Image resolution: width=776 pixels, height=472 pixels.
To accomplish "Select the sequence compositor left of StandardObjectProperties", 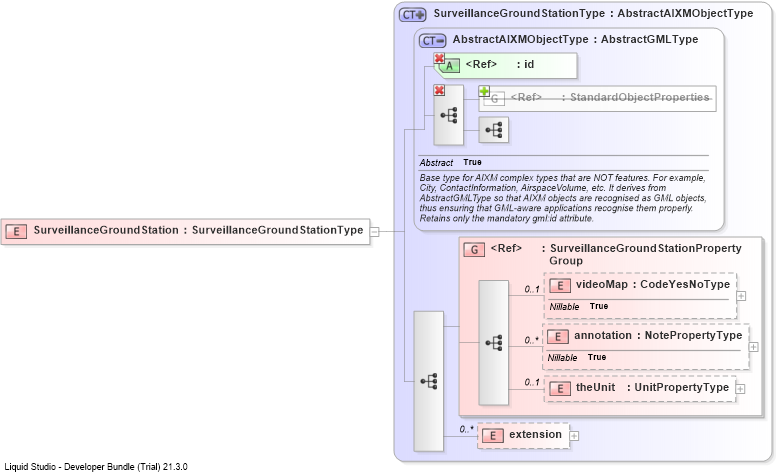I will pyautogui.click(x=449, y=115).
